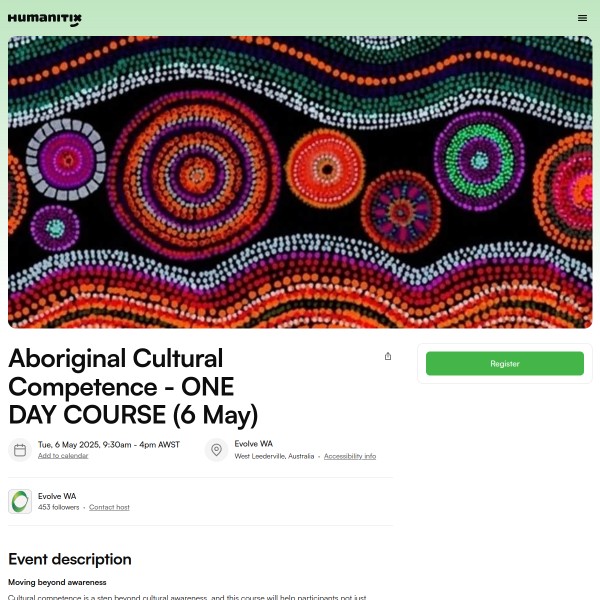Image resolution: width=600 pixels, height=600 pixels.
Task: Open the hamburger navigation menu
Action: pyautogui.click(x=583, y=18)
